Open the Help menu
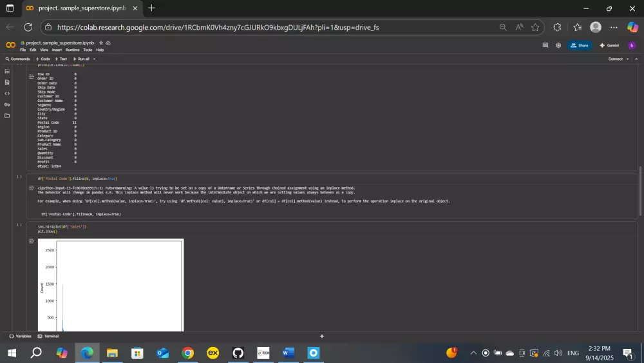Image resolution: width=644 pixels, height=363 pixels. (100, 50)
